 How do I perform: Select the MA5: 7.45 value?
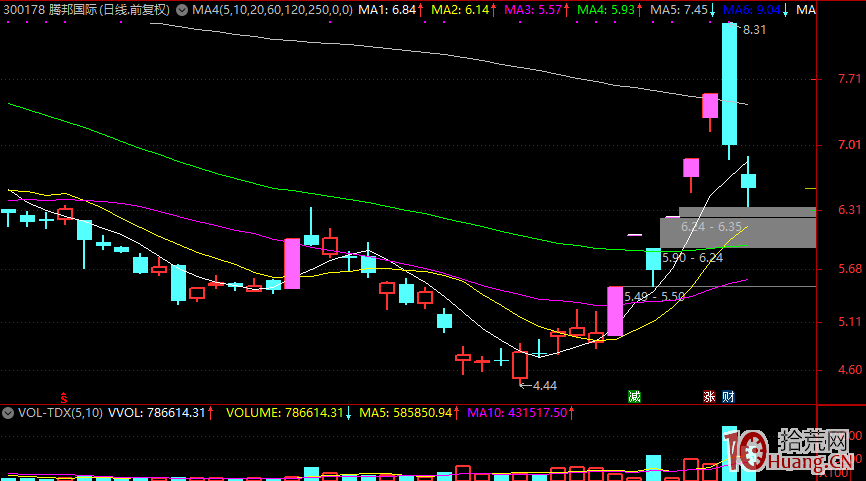click(x=679, y=10)
